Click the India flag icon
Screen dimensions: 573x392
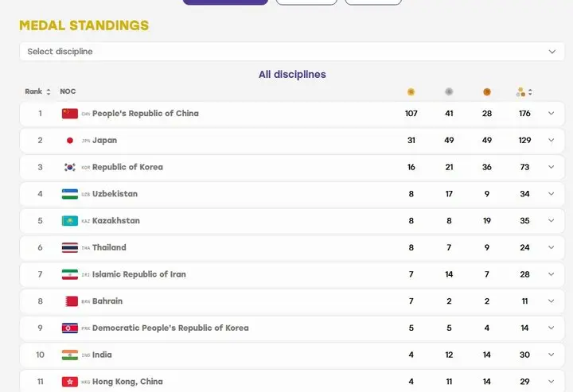coord(70,355)
